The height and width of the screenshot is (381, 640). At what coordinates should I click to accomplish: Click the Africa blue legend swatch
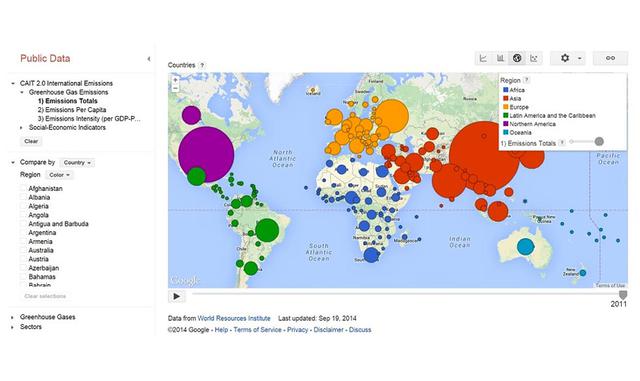[506, 90]
